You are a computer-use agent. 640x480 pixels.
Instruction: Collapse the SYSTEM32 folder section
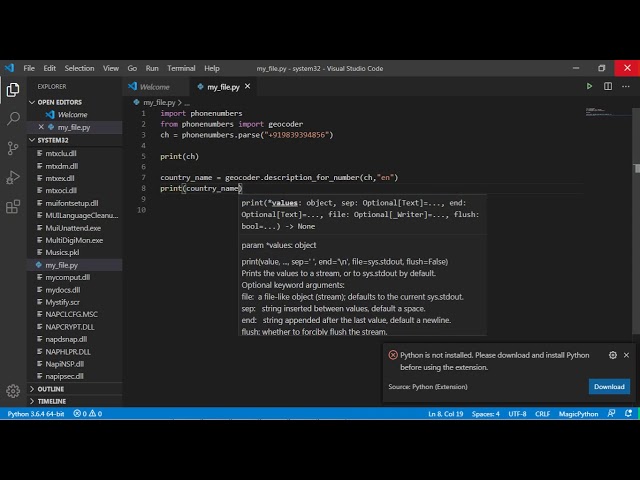(32, 140)
